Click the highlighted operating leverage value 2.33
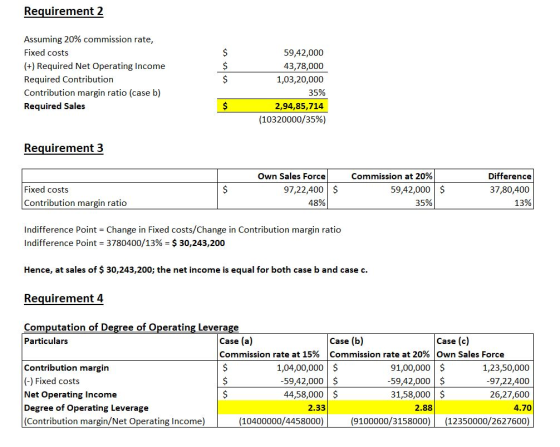 click(x=317, y=408)
